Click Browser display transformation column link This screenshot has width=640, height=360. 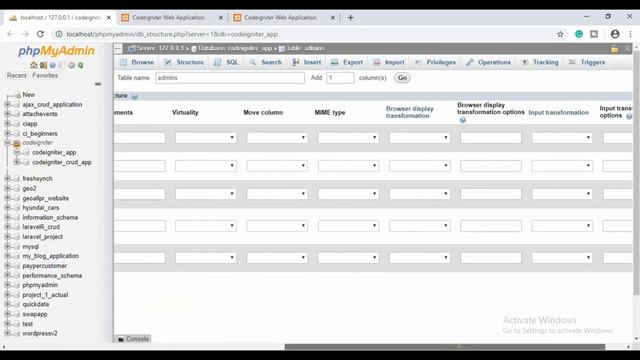(x=410, y=112)
